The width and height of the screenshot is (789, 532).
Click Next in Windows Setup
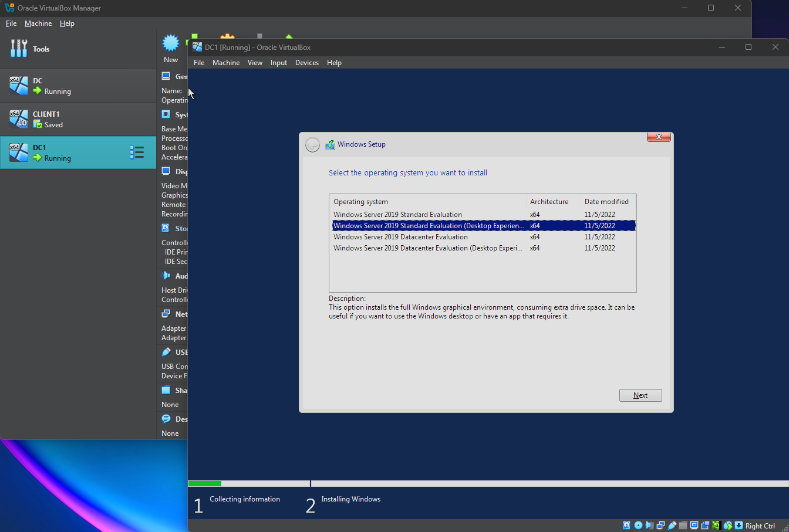[640, 395]
